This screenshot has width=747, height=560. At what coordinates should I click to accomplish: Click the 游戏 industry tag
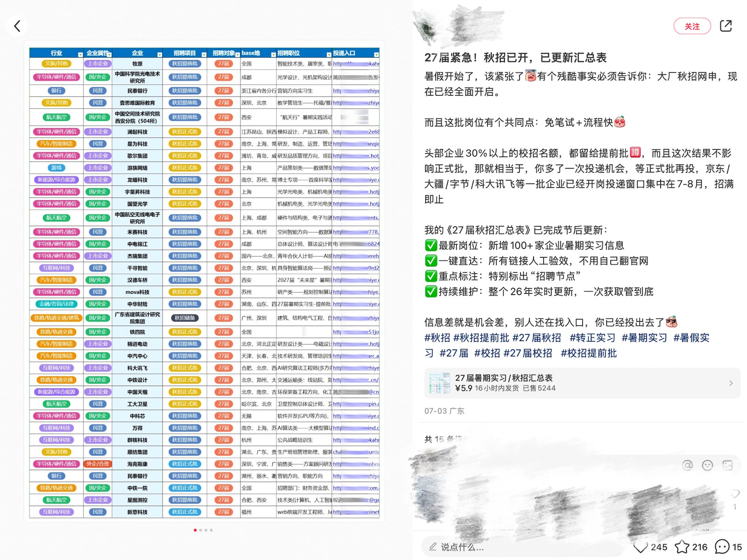(56, 168)
